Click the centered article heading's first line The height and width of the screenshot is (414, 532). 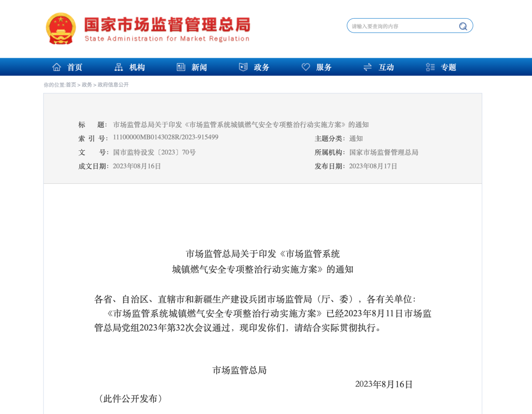pos(263,254)
